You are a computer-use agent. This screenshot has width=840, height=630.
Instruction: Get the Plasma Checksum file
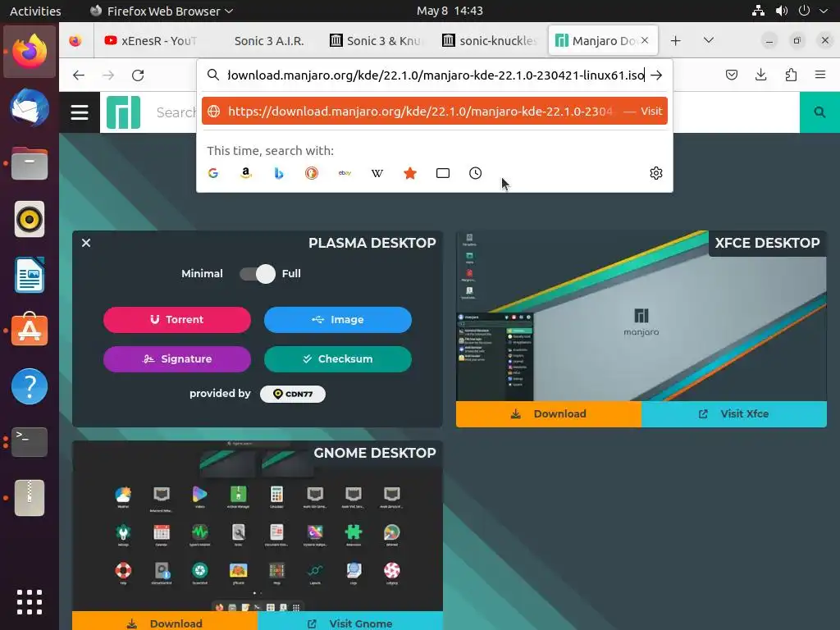tap(337, 359)
